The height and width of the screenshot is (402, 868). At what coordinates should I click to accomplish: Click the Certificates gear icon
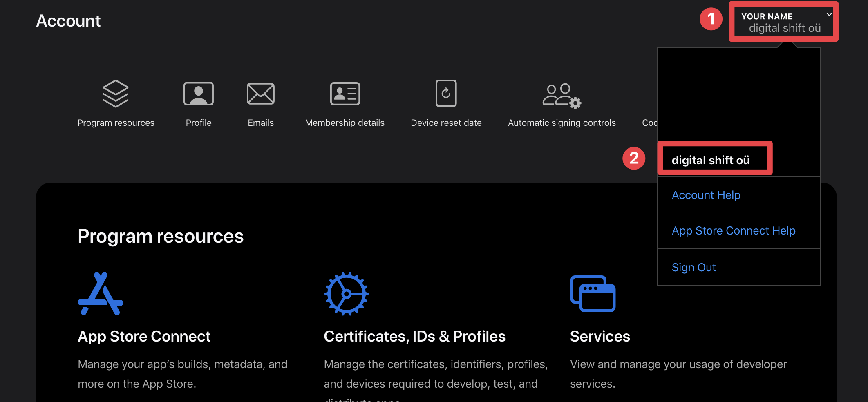click(347, 294)
